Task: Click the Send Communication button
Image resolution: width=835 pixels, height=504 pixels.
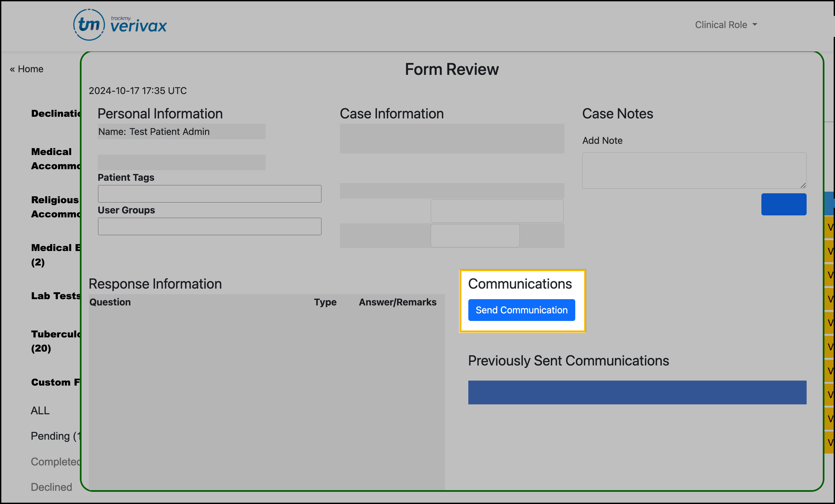Action: (x=521, y=310)
